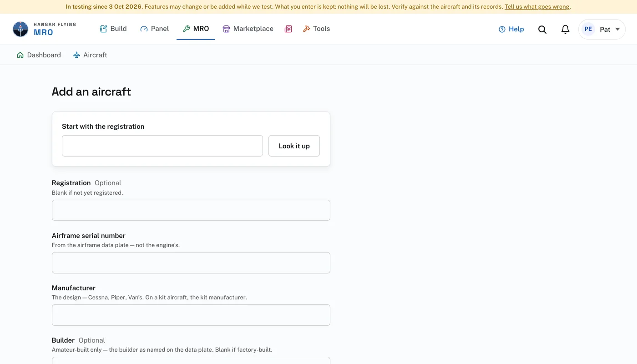This screenshot has height=364, width=637.
Task: Click into the Manufacturer field
Action: coord(191,315)
